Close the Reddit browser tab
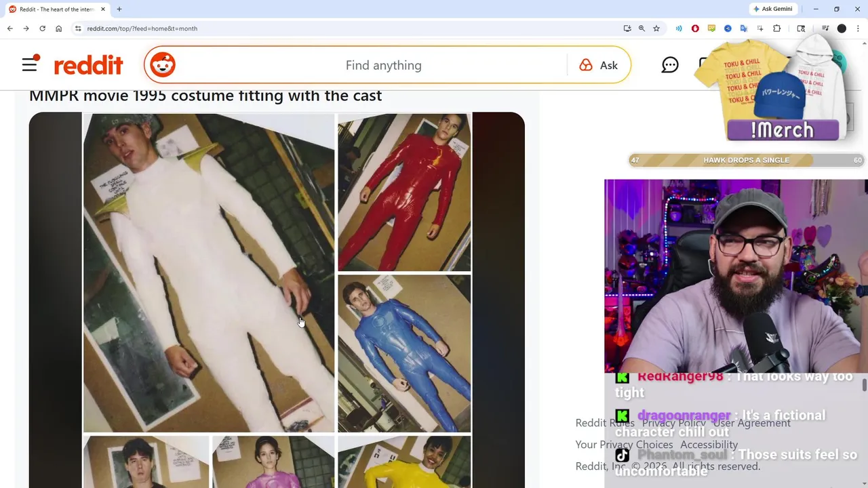The width and height of the screenshot is (868, 488). [103, 9]
